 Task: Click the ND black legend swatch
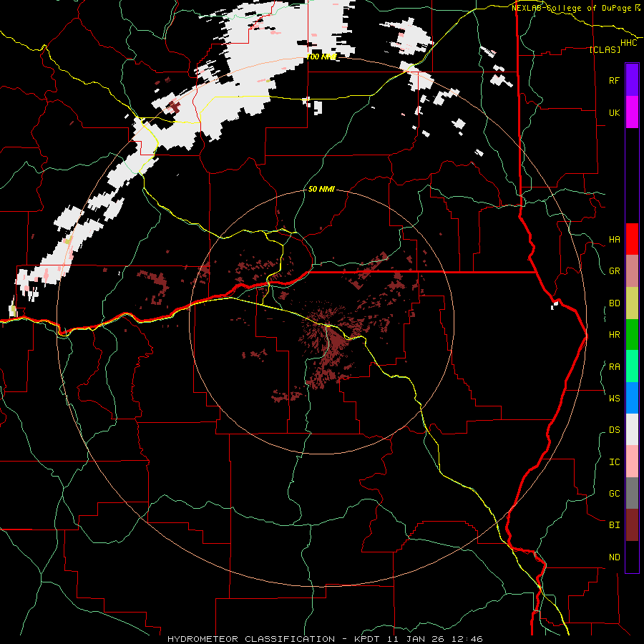tap(632, 557)
